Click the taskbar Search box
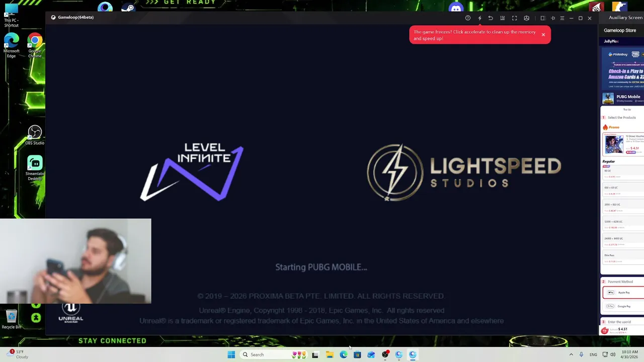Viewport: 644px width, 362px height. click(274, 354)
